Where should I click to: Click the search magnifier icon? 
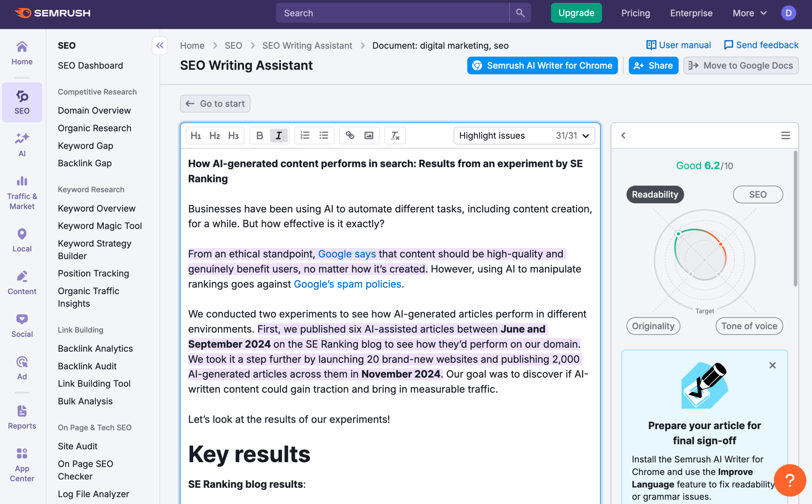coord(520,13)
